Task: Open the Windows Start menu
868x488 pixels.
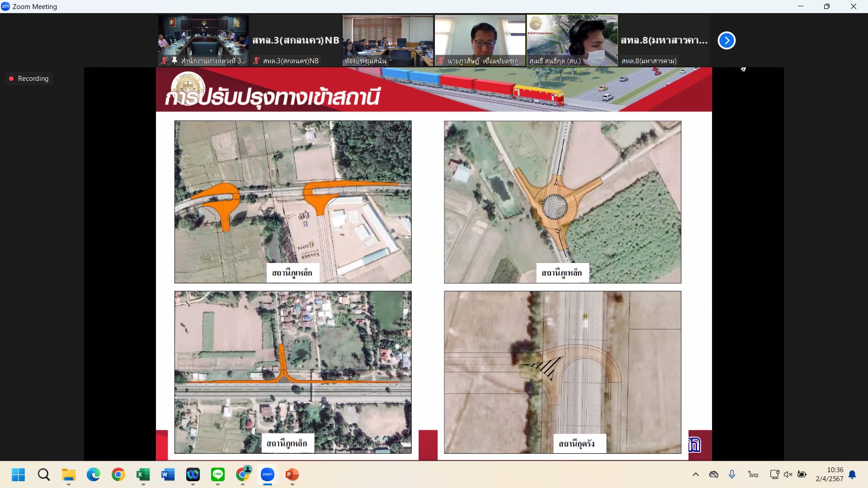Action: 19,474
